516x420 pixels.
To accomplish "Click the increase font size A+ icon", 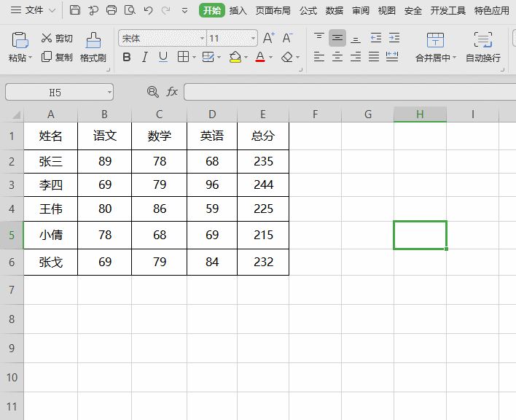I will click(x=268, y=38).
